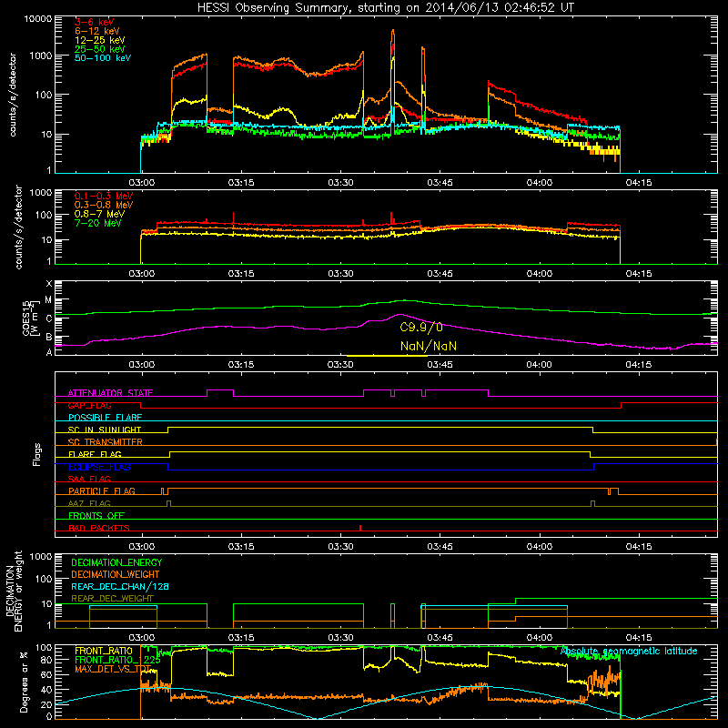Click the 10000 tick on the top panel
This screenshot has height=728, width=728.
(x=38, y=18)
